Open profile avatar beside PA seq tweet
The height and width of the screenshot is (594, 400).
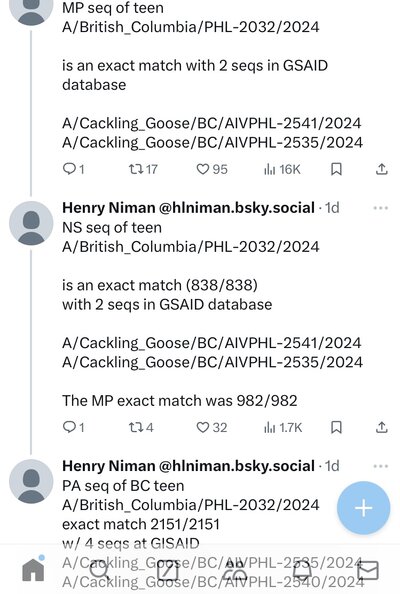[x=31, y=481]
